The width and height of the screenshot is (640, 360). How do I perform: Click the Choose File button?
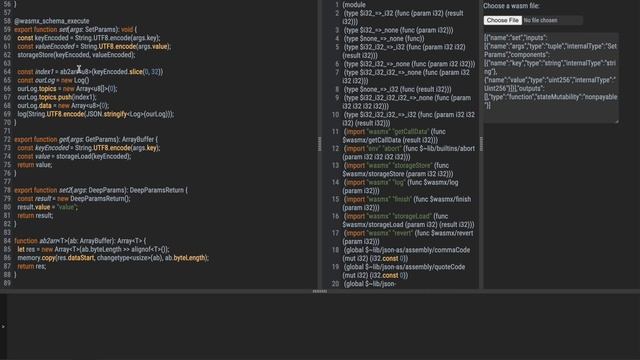click(502, 20)
